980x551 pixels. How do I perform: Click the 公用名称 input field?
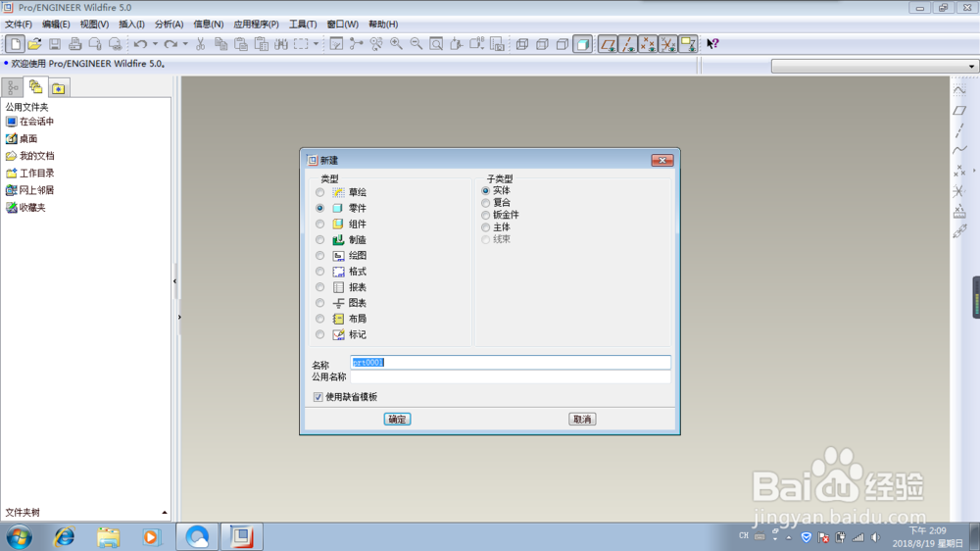click(x=510, y=377)
